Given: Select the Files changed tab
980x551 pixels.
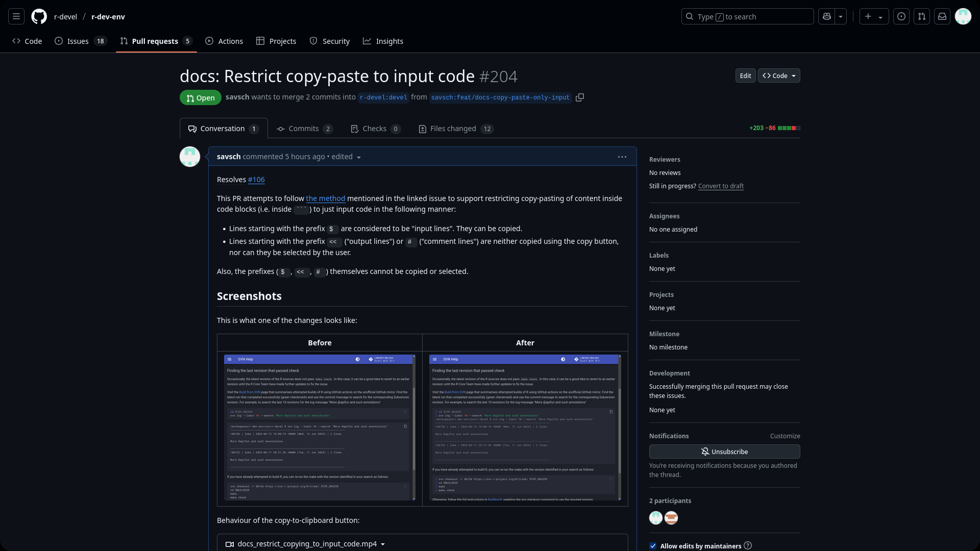Looking at the screenshot, I should pos(456,129).
